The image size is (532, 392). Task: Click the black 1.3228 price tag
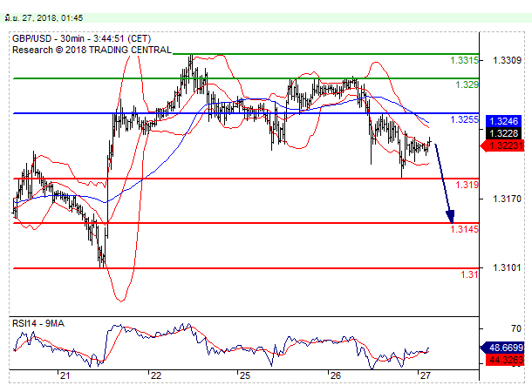pos(504,133)
